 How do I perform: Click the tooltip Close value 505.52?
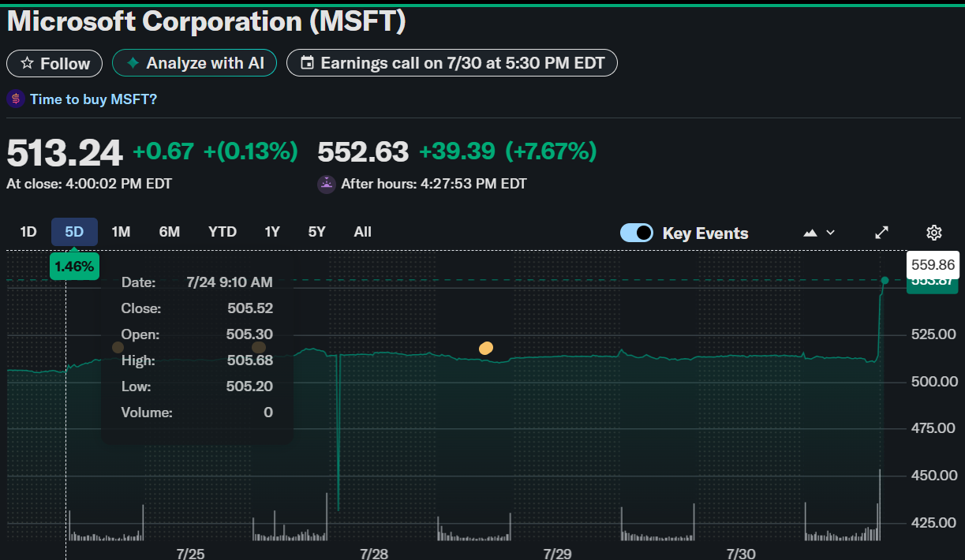coord(250,308)
